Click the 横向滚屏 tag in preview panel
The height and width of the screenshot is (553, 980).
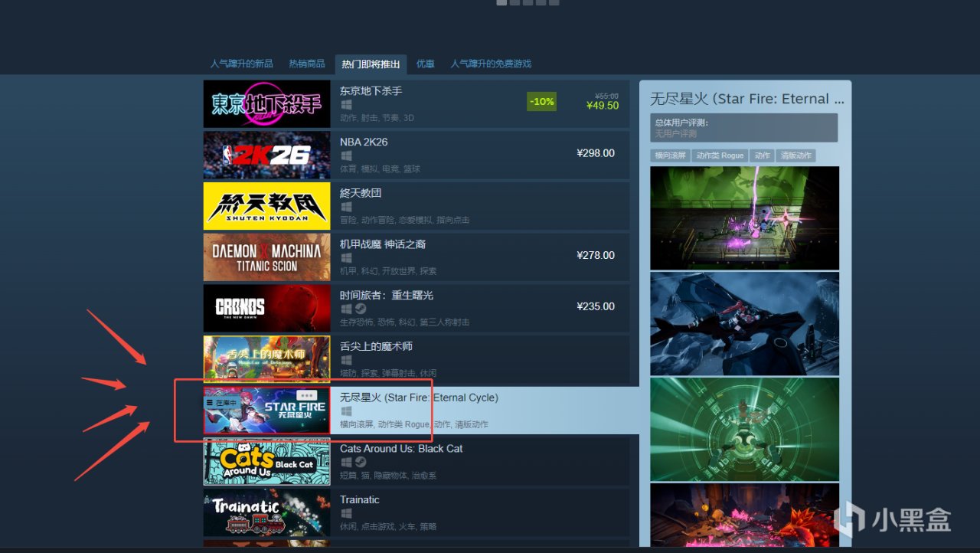(x=670, y=155)
